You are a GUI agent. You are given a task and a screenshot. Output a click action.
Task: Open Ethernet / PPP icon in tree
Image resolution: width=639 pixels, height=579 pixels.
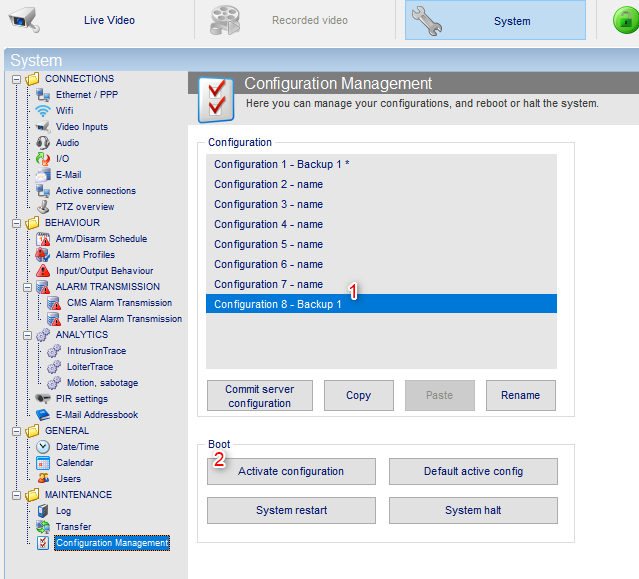pyautogui.click(x=43, y=95)
